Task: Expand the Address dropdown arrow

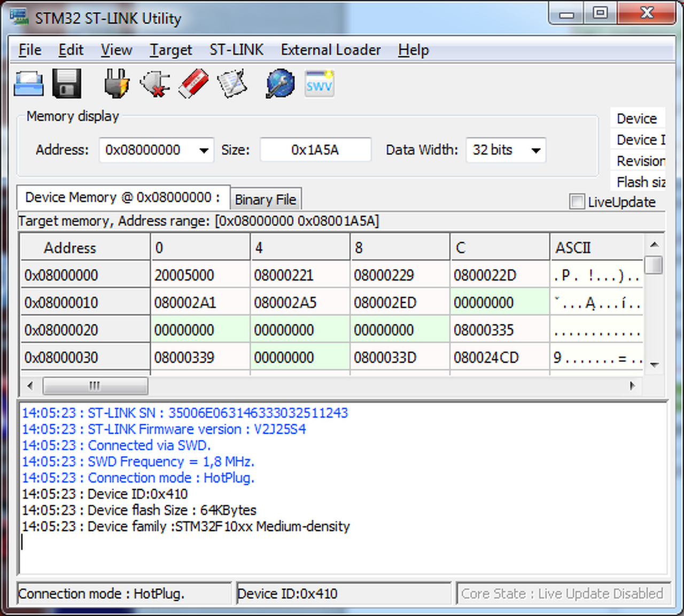Action: (204, 150)
